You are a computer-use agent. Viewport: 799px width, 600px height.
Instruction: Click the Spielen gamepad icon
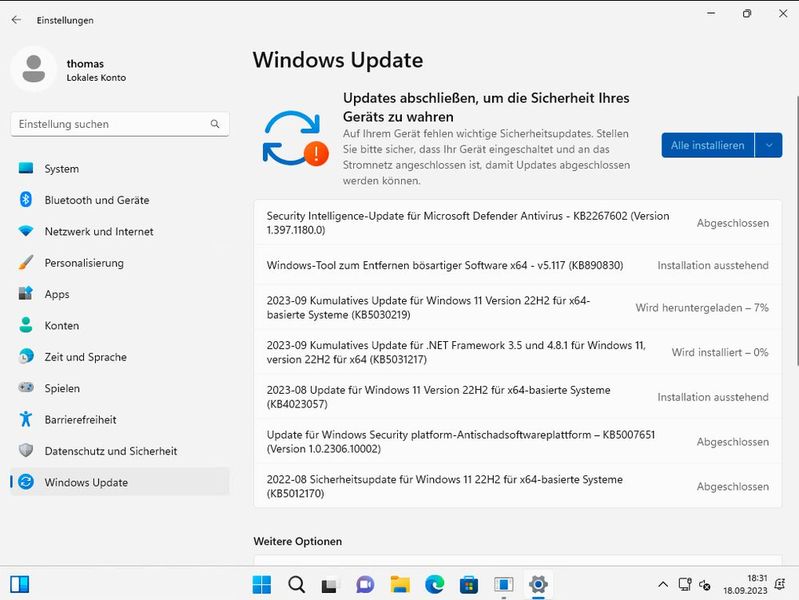(25, 387)
